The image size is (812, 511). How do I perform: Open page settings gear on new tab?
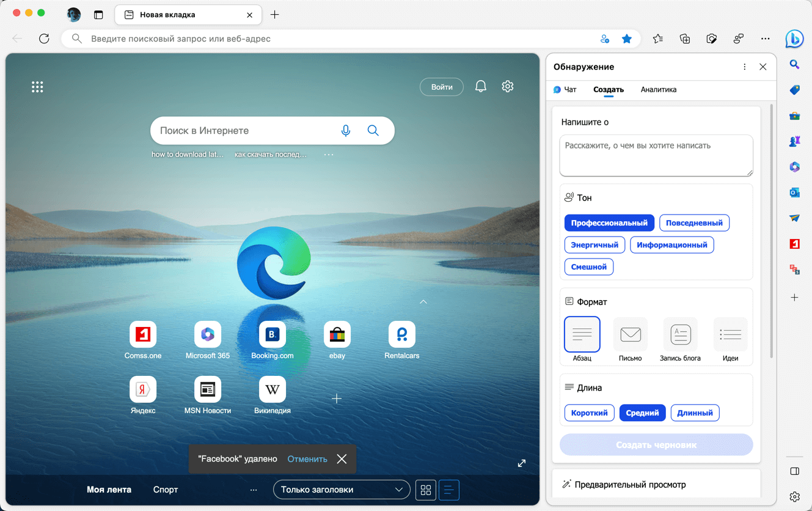click(508, 87)
